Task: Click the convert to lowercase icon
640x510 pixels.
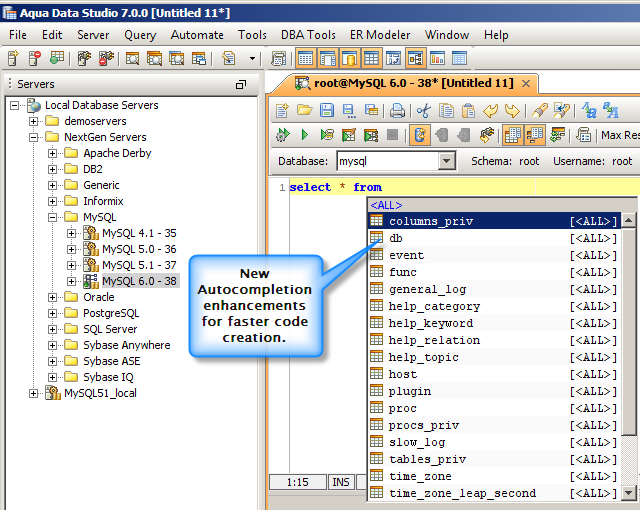Action: point(589,110)
